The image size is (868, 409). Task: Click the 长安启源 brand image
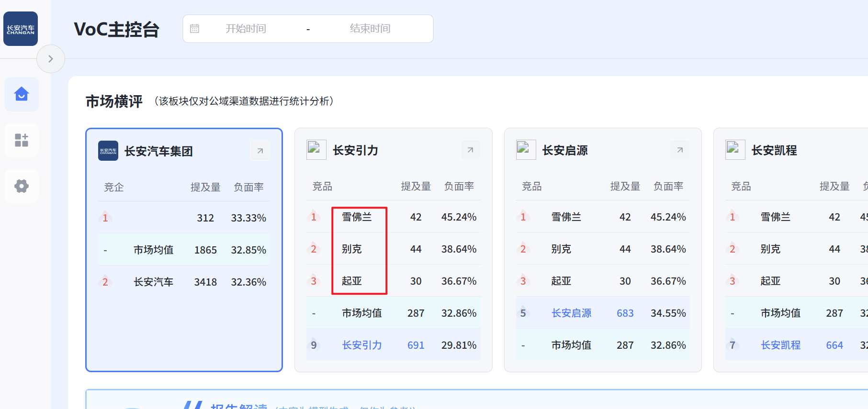click(x=526, y=150)
